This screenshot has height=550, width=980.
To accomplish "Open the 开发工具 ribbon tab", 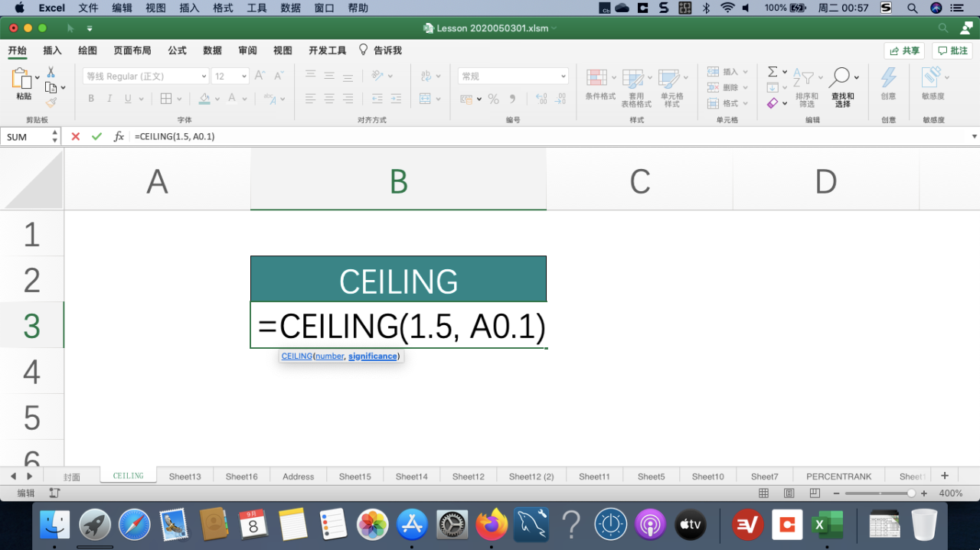I will click(x=328, y=50).
